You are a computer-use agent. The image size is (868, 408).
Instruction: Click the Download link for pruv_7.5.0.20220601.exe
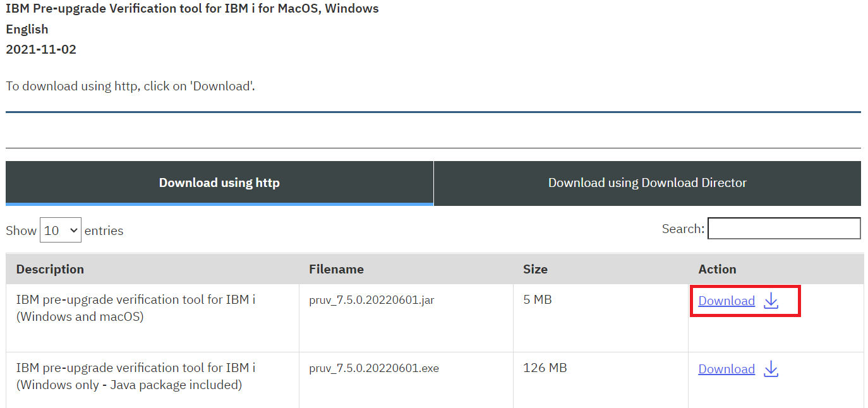click(x=726, y=369)
